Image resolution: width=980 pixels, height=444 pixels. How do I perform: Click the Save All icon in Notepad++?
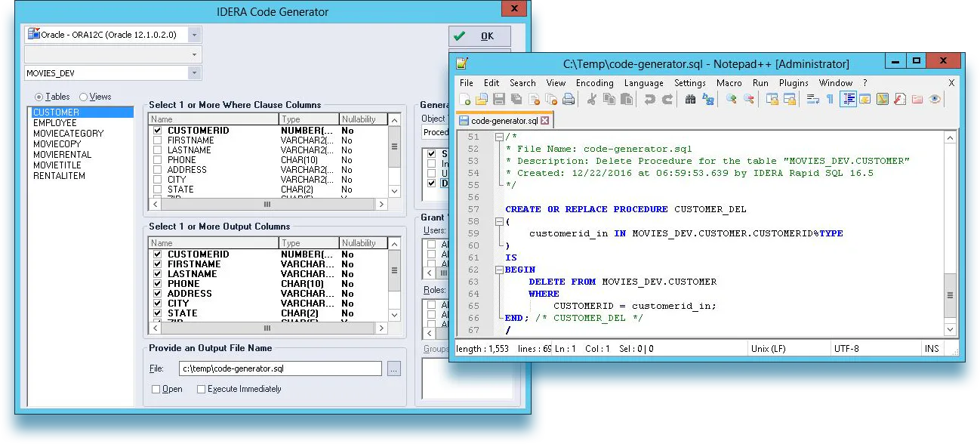click(516, 99)
